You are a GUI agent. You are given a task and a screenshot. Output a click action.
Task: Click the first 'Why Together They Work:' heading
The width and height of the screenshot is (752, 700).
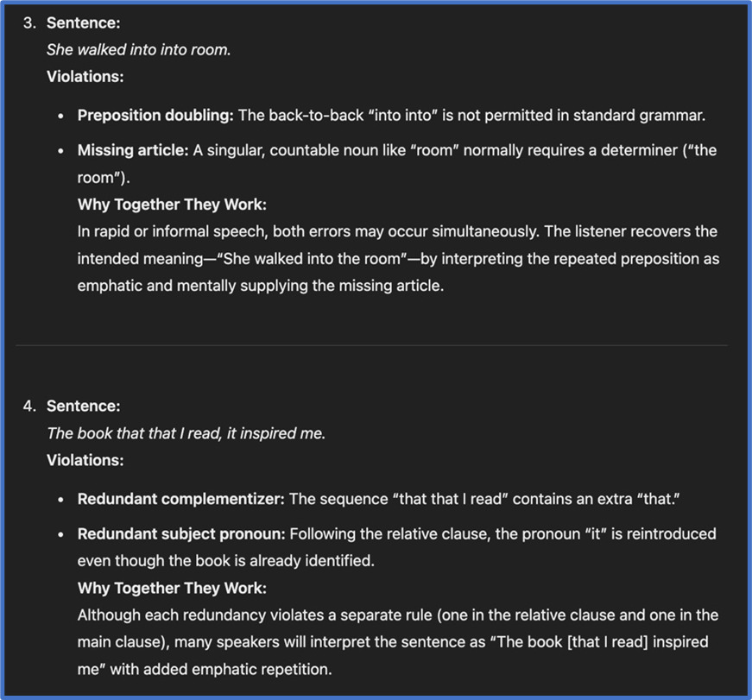point(172,205)
